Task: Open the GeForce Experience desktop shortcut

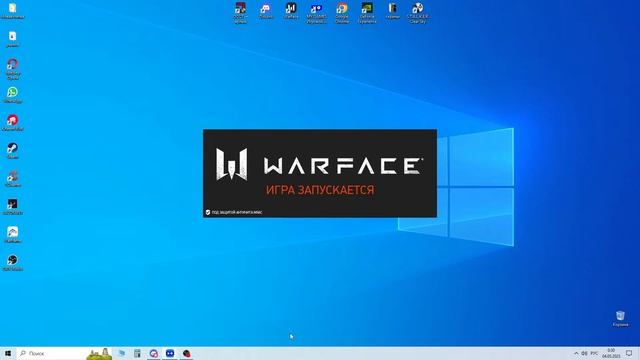Action: tap(367, 13)
